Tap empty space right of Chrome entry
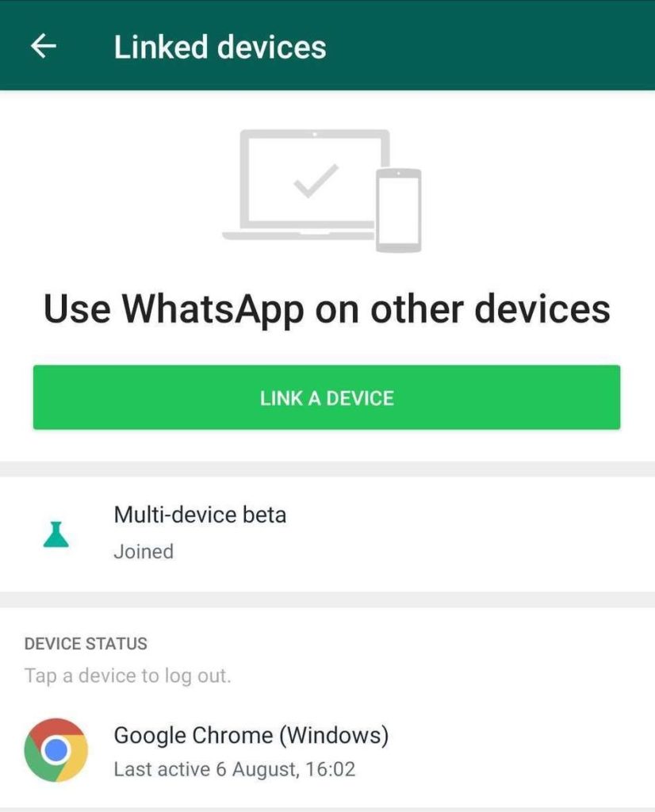This screenshot has width=655, height=812. (x=518, y=750)
